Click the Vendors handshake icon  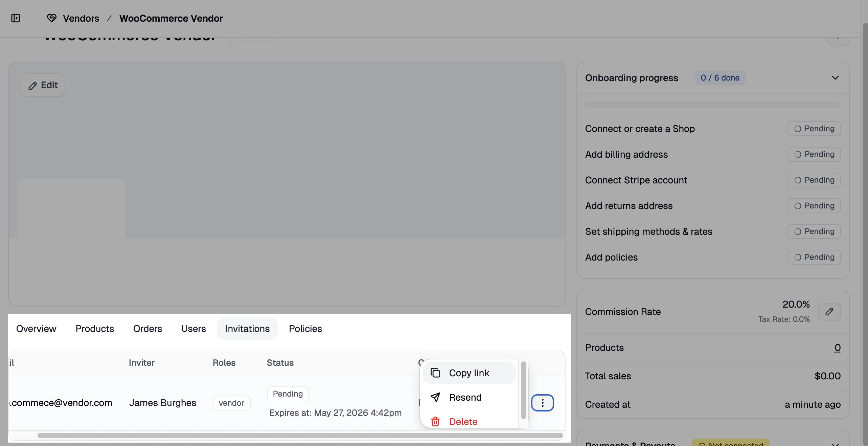51,18
